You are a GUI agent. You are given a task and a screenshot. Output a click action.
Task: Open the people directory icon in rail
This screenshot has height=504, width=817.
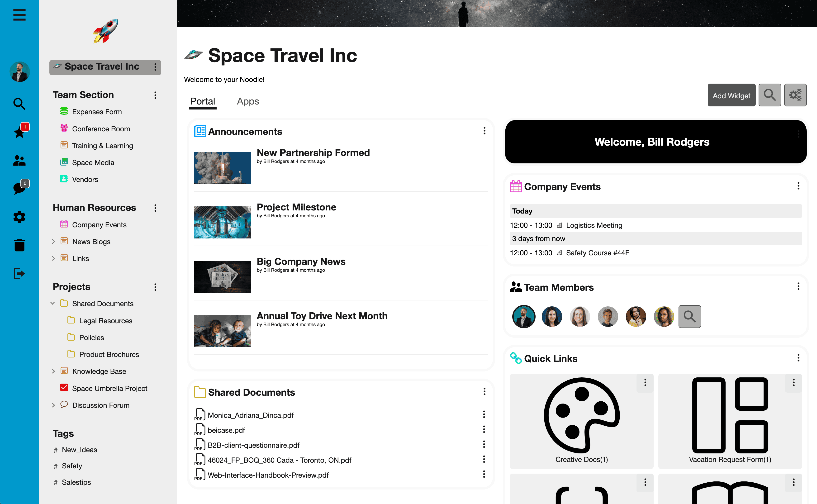pyautogui.click(x=19, y=161)
